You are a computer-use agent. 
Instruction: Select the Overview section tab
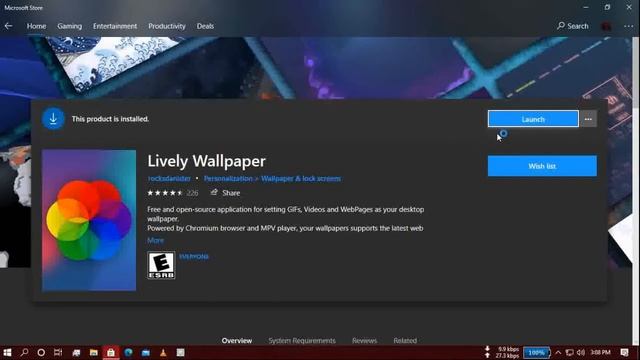(x=237, y=340)
